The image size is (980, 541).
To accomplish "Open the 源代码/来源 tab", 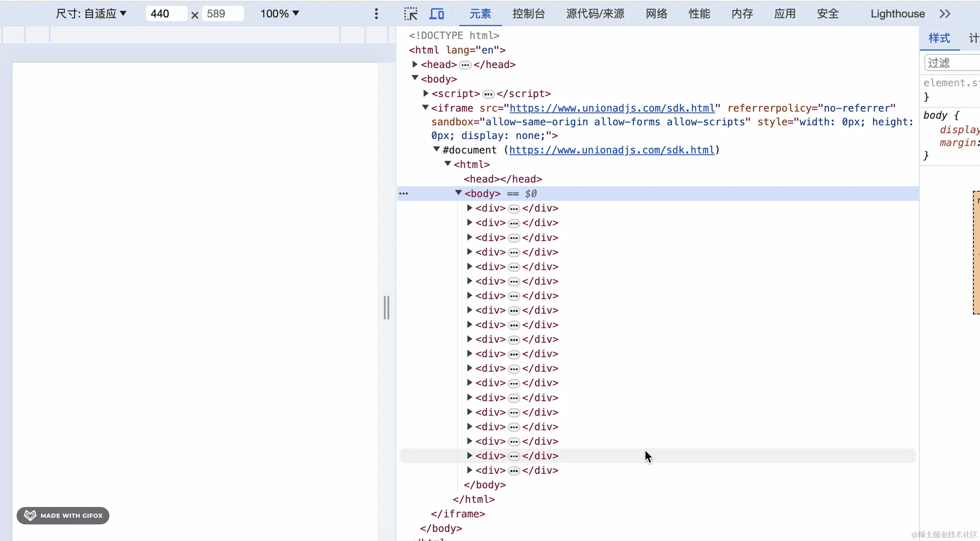I will 595,14.
